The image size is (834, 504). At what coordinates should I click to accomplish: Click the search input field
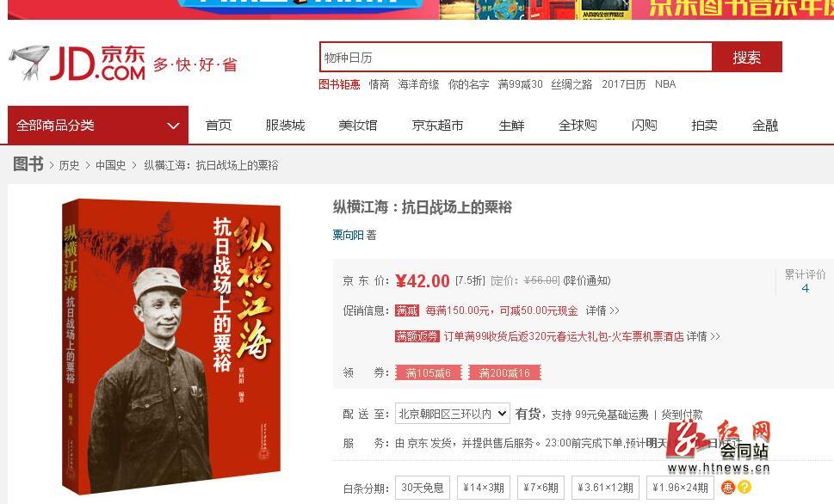516,57
